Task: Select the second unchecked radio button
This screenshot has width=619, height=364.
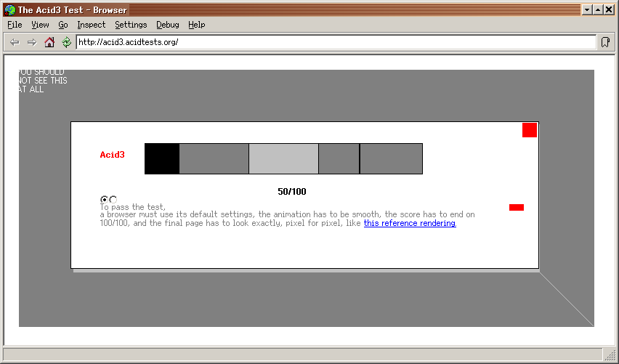Action: pos(113,199)
